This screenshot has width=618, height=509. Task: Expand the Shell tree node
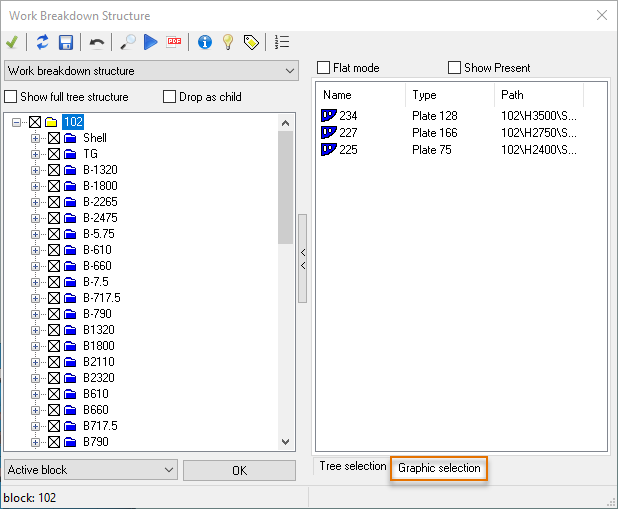(37, 138)
